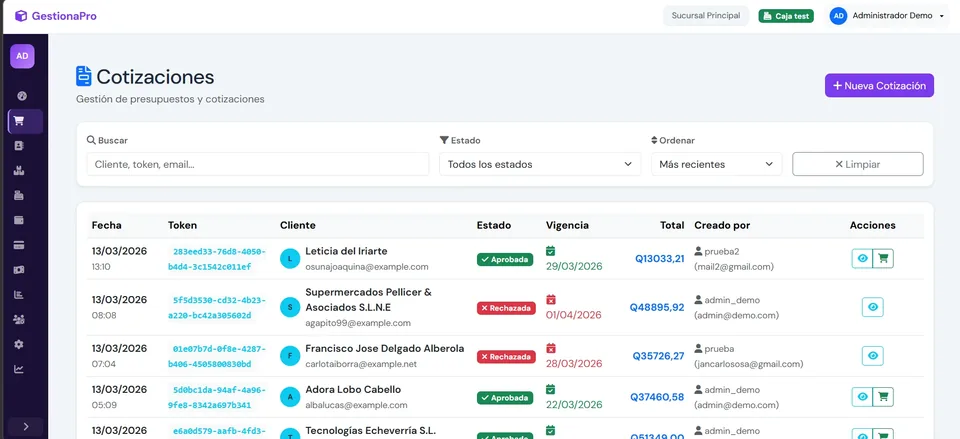Click the total Q35726,27
The image size is (960, 439).
click(x=658, y=356)
